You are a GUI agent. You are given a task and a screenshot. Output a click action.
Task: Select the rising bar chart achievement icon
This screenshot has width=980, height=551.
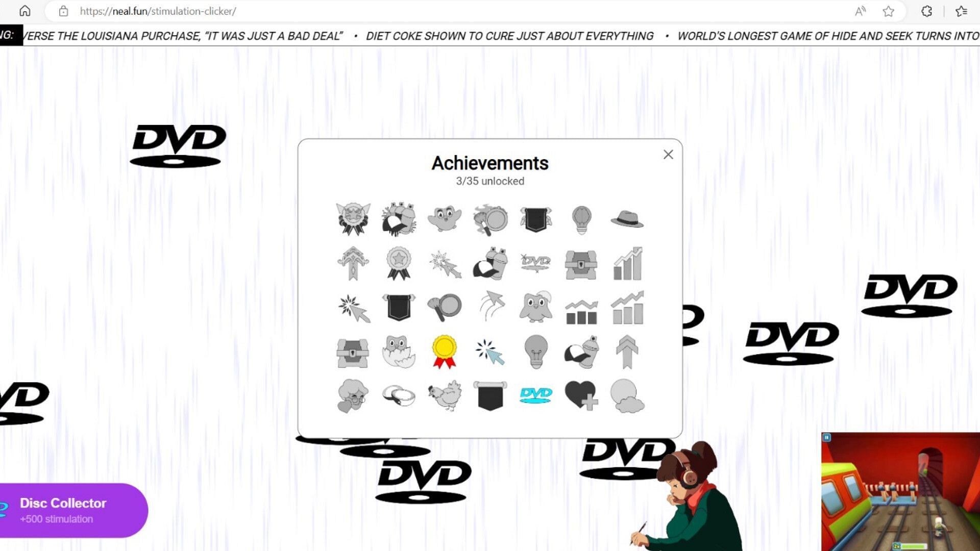(x=626, y=262)
